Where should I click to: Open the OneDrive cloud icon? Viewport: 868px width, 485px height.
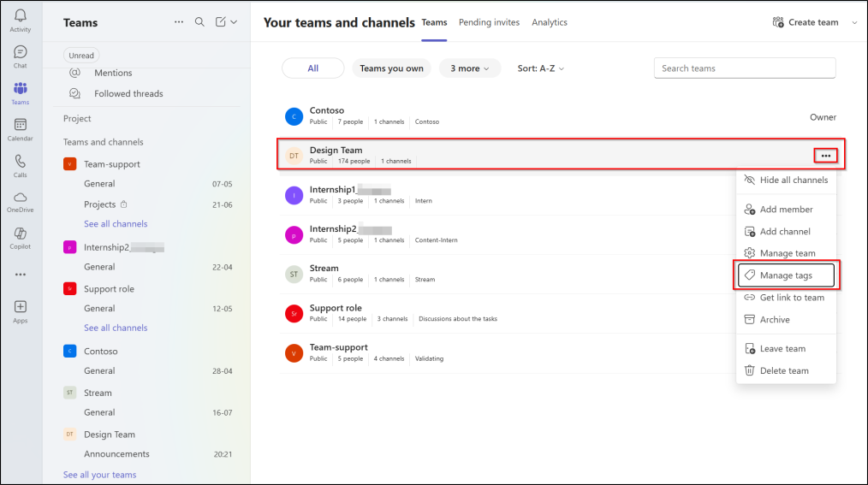click(20, 198)
